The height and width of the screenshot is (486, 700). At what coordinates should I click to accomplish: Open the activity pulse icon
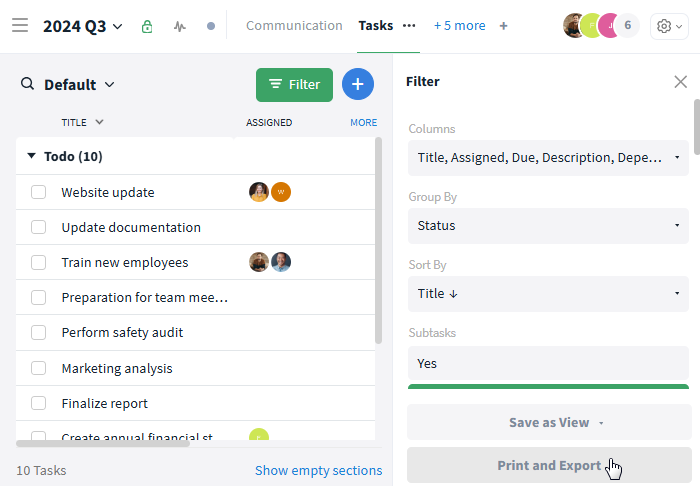(x=179, y=26)
